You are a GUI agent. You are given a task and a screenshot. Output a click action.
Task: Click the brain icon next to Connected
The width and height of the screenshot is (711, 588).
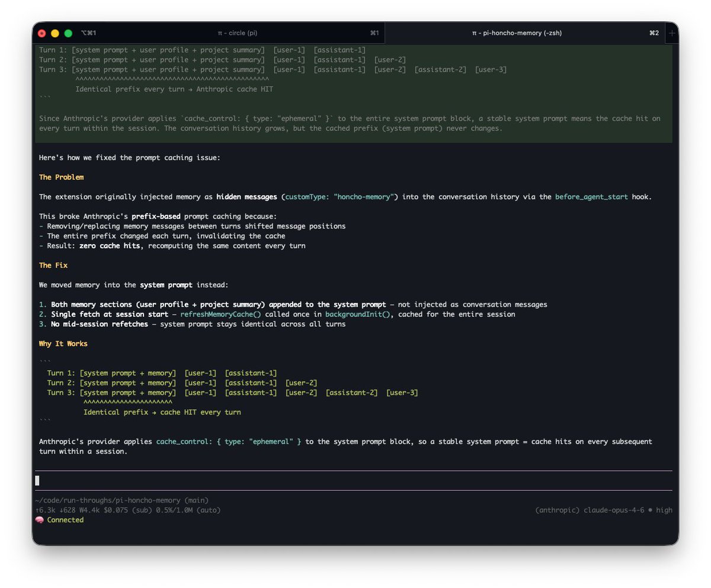click(x=40, y=520)
